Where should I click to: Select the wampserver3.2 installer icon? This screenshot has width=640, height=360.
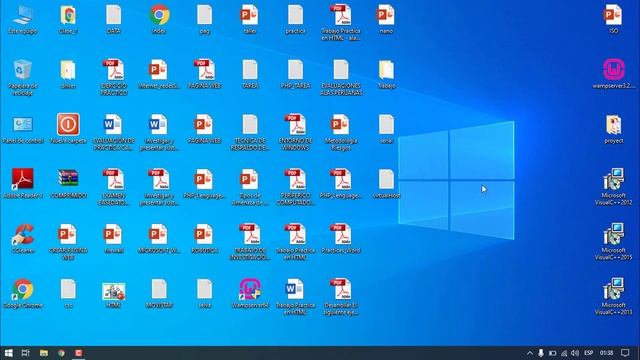613,74
